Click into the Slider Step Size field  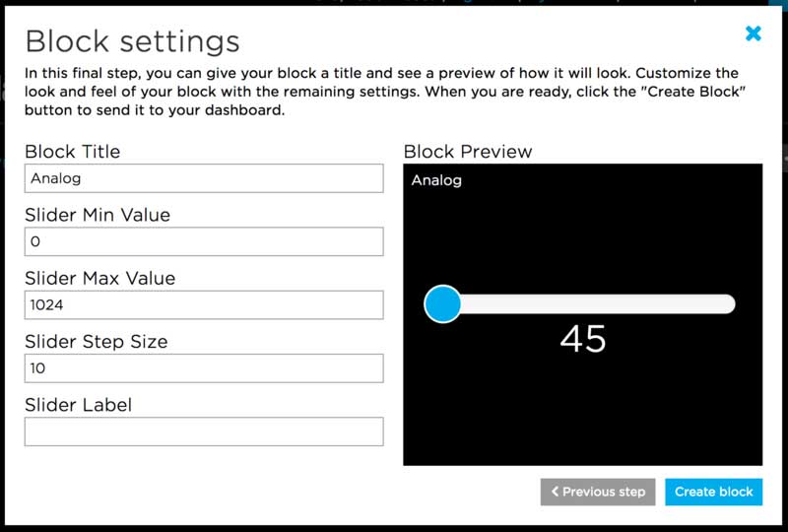(203, 367)
